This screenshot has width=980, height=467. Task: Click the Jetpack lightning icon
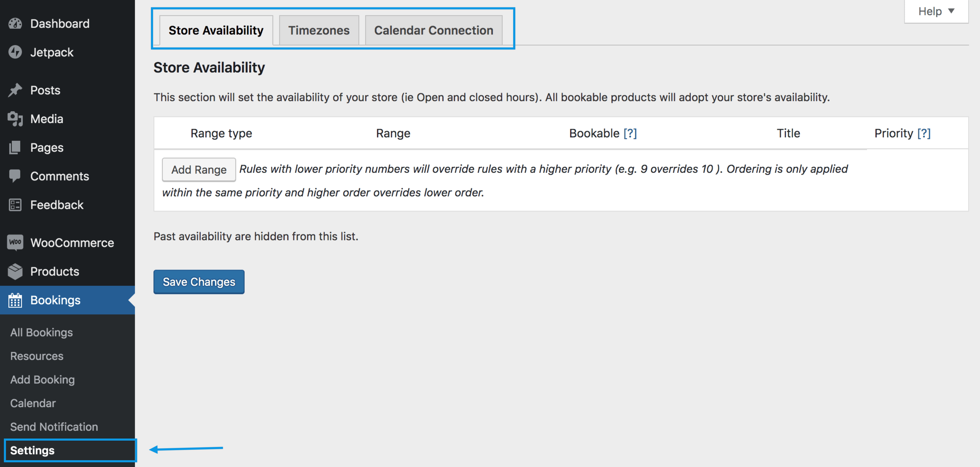click(15, 52)
